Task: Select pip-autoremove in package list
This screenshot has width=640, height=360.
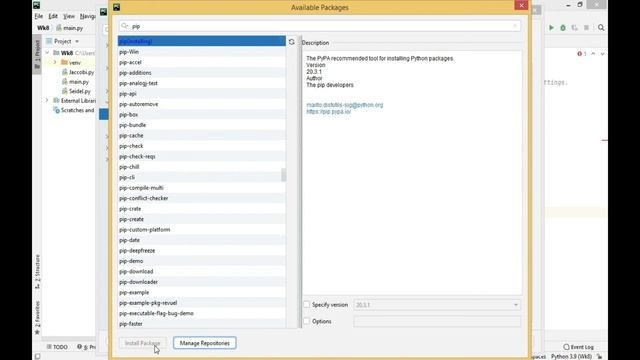Action: coord(202,104)
